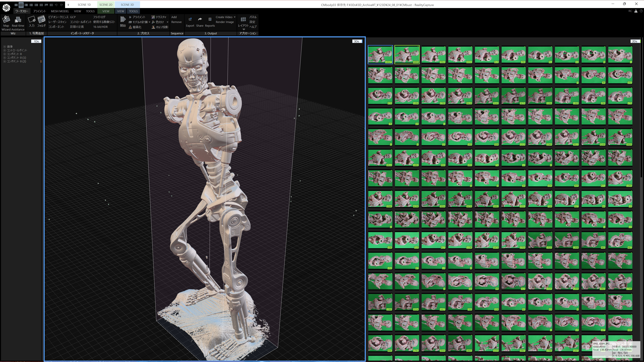The height and width of the screenshot is (362, 644).
Task: Open the green VIEW tab under SCENE 2D
Action: tap(106, 11)
